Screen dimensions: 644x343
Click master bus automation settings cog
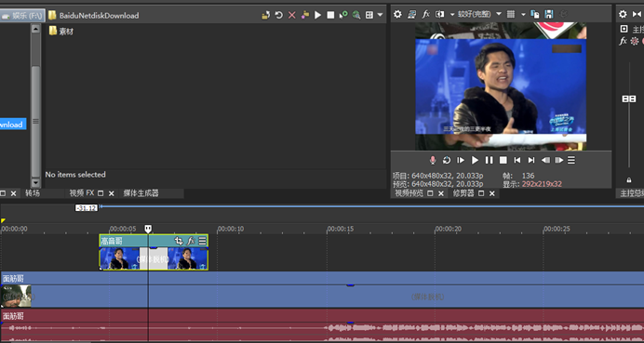pyautogui.click(x=635, y=41)
